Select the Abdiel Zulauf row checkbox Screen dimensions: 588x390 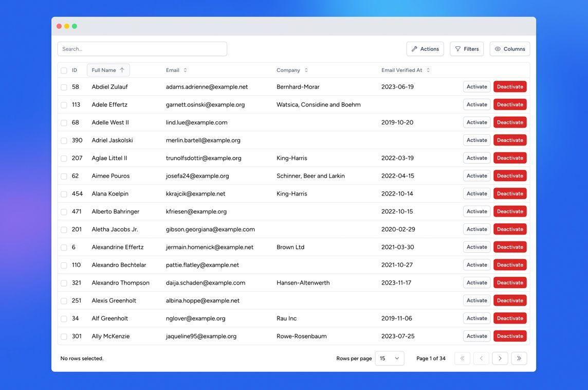coord(64,87)
